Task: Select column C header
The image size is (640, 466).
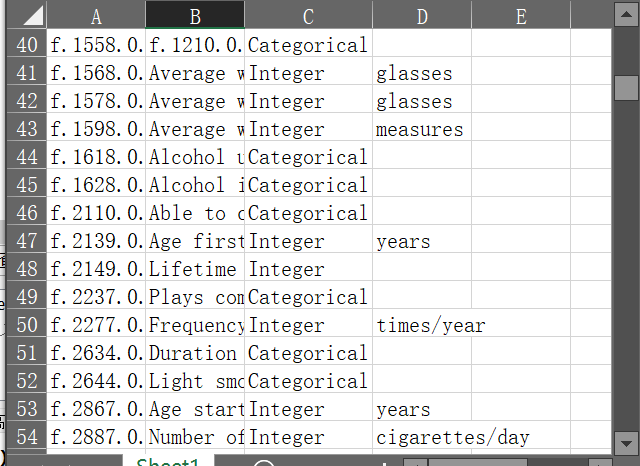Action: [309, 16]
